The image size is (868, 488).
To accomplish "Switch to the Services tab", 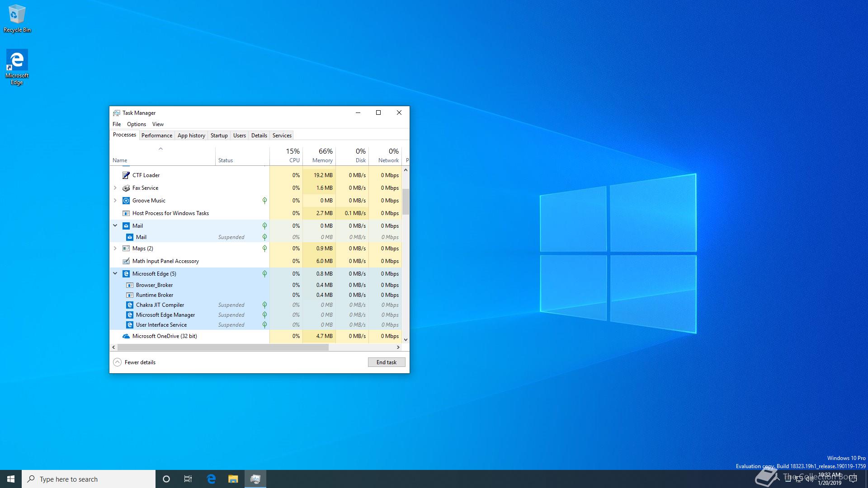I will (282, 136).
